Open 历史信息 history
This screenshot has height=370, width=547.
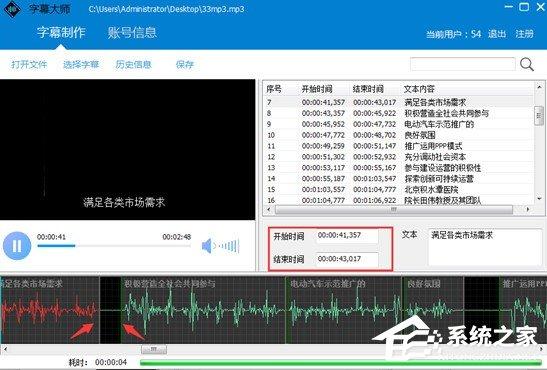pos(133,65)
